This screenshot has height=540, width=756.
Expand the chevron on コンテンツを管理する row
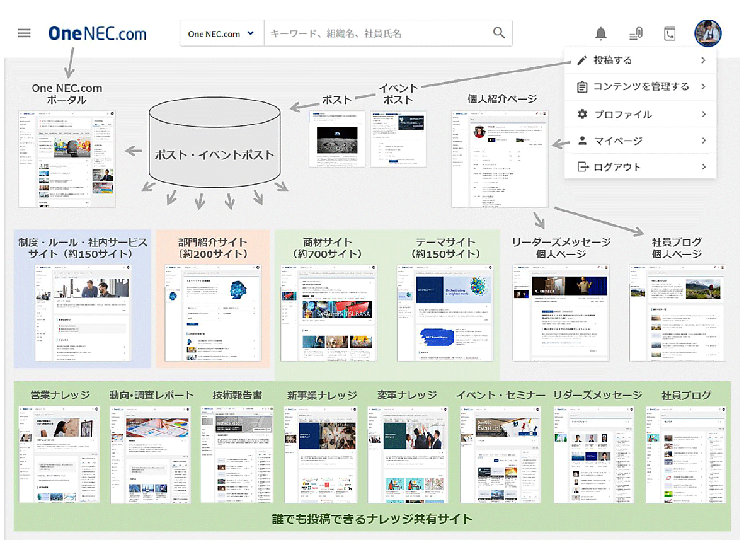pyautogui.click(x=703, y=87)
